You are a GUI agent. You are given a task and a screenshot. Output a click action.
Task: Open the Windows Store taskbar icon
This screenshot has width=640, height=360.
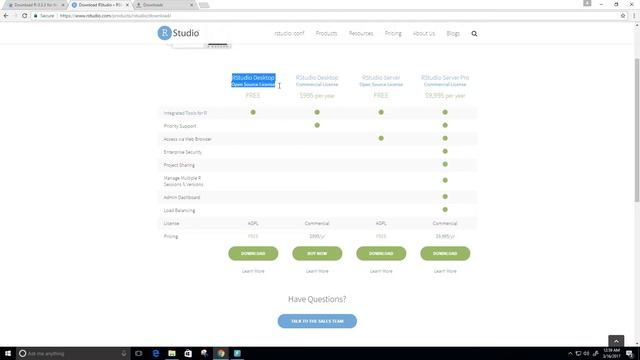[188, 353]
